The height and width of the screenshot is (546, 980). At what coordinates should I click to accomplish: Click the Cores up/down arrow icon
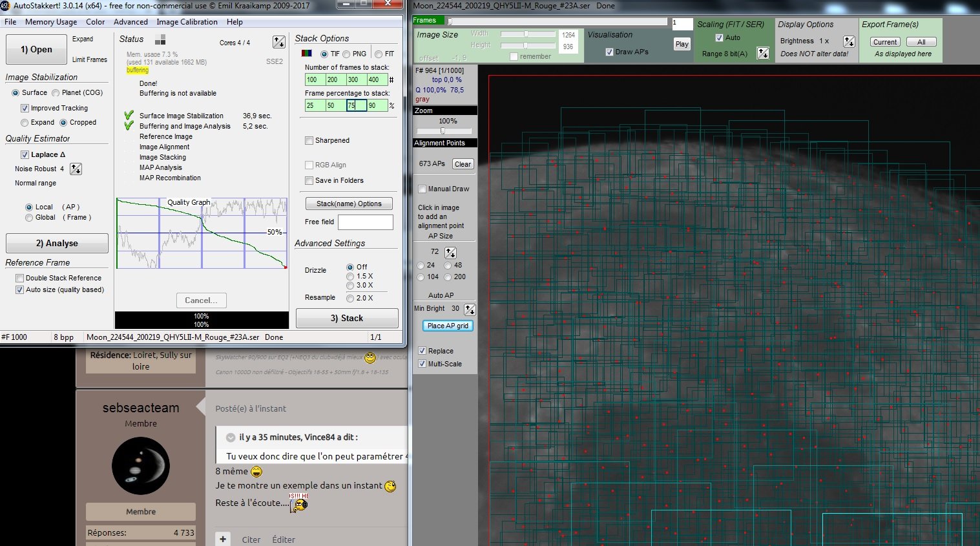pyautogui.click(x=279, y=42)
